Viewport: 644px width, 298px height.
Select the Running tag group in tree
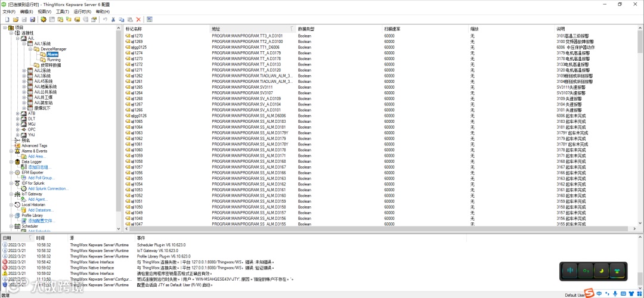point(54,60)
